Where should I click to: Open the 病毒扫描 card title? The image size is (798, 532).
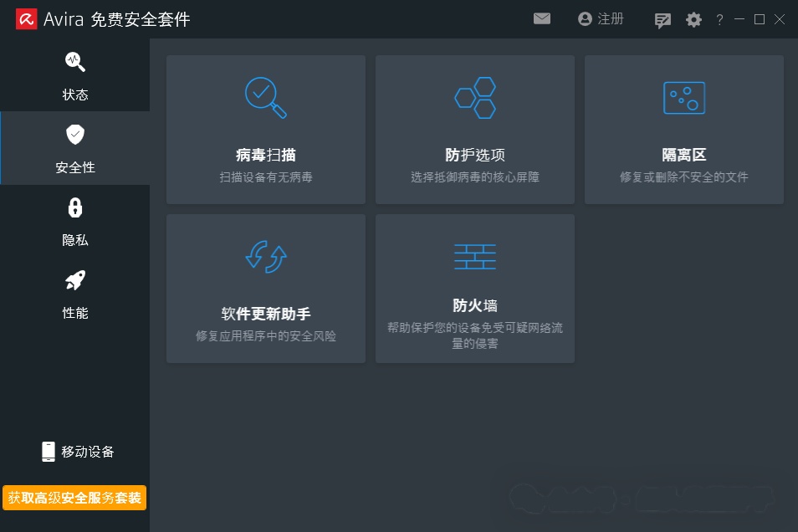click(x=266, y=155)
